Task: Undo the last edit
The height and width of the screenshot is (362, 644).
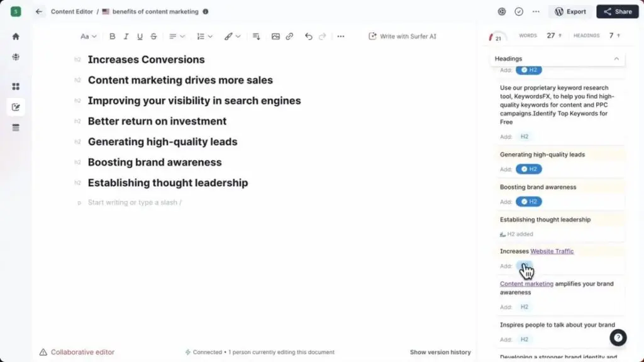Action: click(308, 36)
